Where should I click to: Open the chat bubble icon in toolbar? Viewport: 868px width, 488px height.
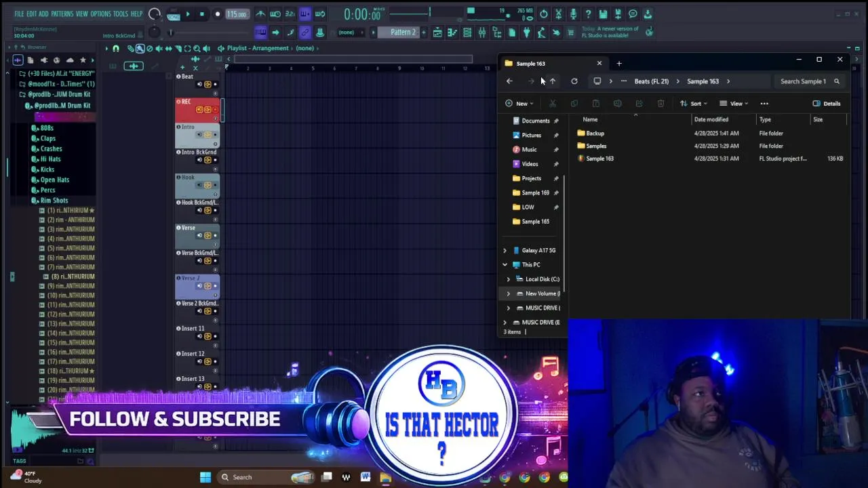633,14
